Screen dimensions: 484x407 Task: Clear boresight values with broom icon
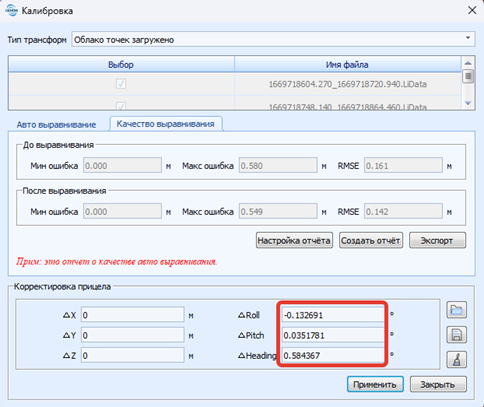click(456, 360)
